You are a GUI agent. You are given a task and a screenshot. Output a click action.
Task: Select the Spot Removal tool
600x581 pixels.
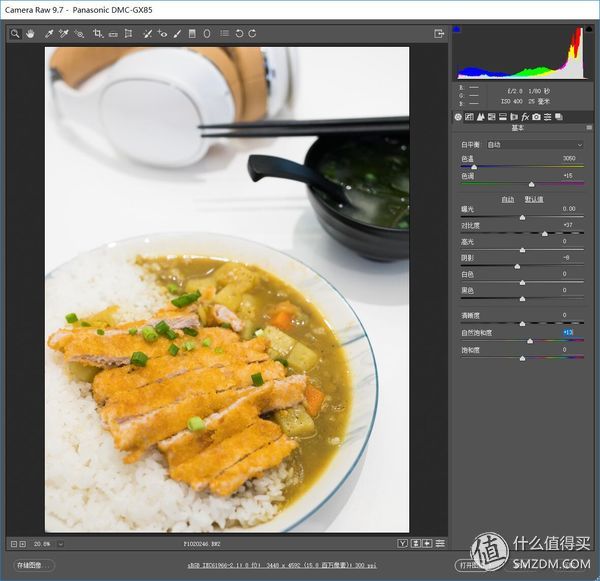(x=147, y=34)
